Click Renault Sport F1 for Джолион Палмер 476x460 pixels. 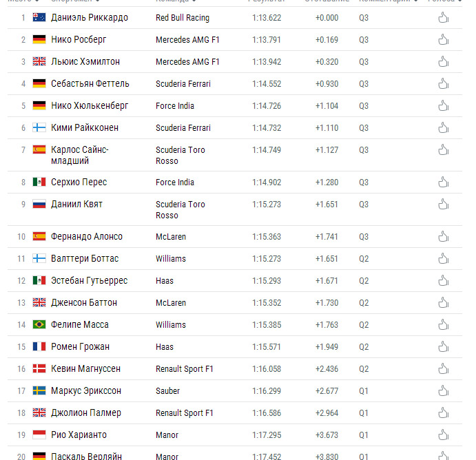pyautogui.click(x=185, y=413)
